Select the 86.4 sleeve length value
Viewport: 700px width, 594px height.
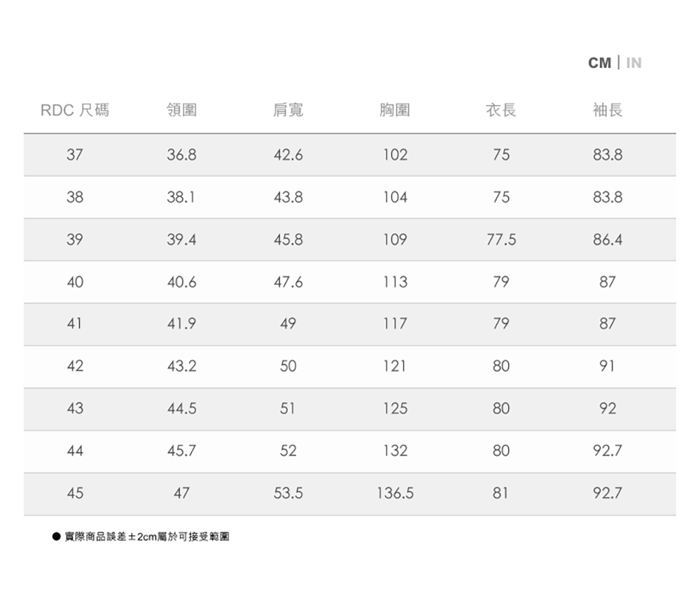coord(607,240)
